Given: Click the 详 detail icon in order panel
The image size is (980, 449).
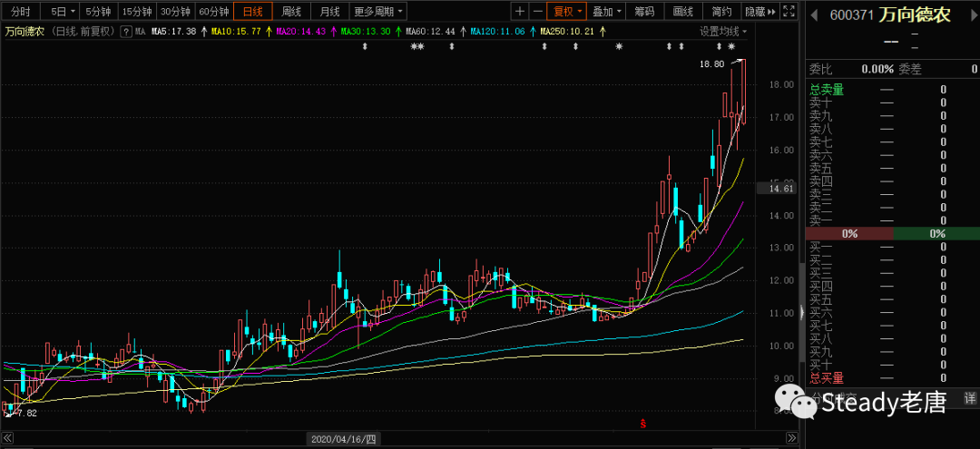Looking at the screenshot, I should 969,398.
